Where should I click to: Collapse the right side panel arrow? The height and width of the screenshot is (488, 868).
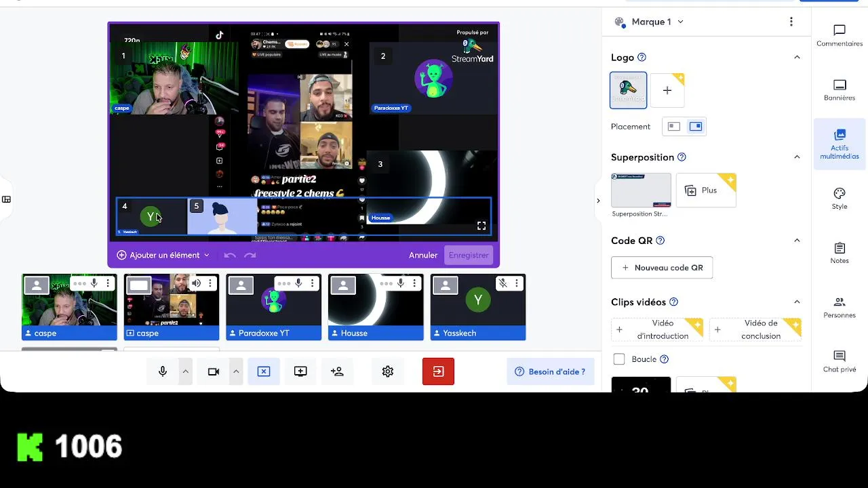pyautogui.click(x=597, y=201)
